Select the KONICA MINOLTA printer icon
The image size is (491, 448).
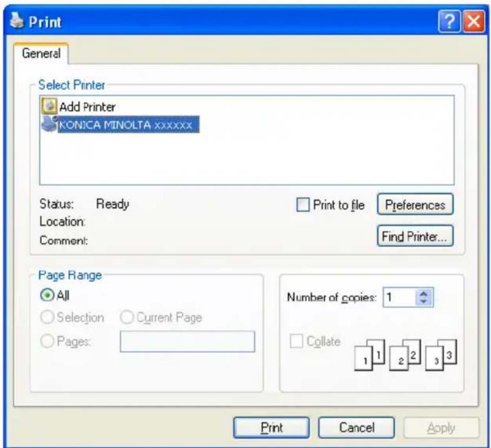click(x=49, y=124)
